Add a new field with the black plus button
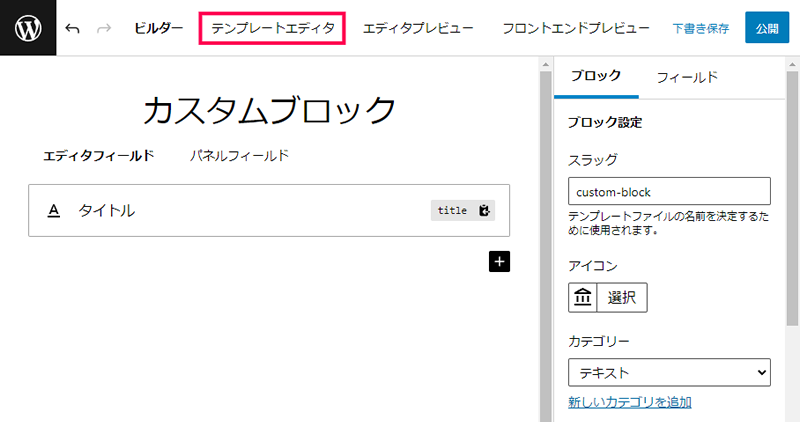 499,261
